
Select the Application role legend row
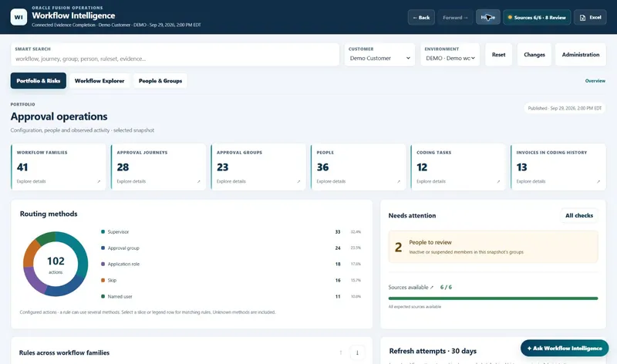[231, 264]
